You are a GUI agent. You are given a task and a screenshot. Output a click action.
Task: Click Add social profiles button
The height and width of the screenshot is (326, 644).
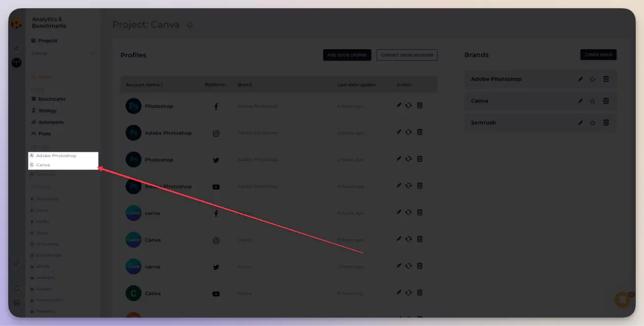[347, 55]
